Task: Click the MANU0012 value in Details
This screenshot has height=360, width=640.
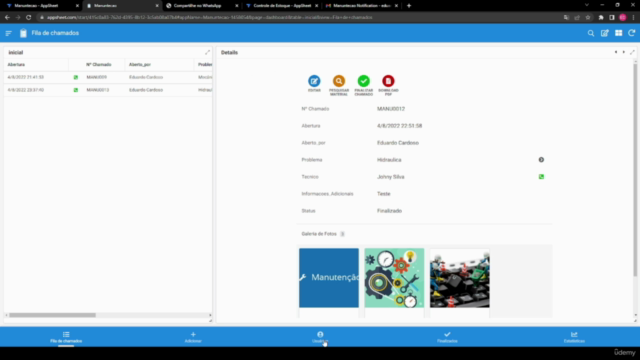Action: click(391, 109)
